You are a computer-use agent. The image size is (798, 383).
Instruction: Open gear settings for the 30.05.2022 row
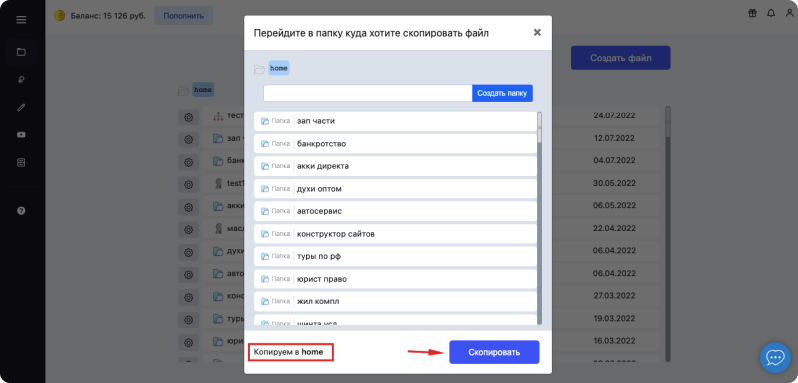pos(188,184)
